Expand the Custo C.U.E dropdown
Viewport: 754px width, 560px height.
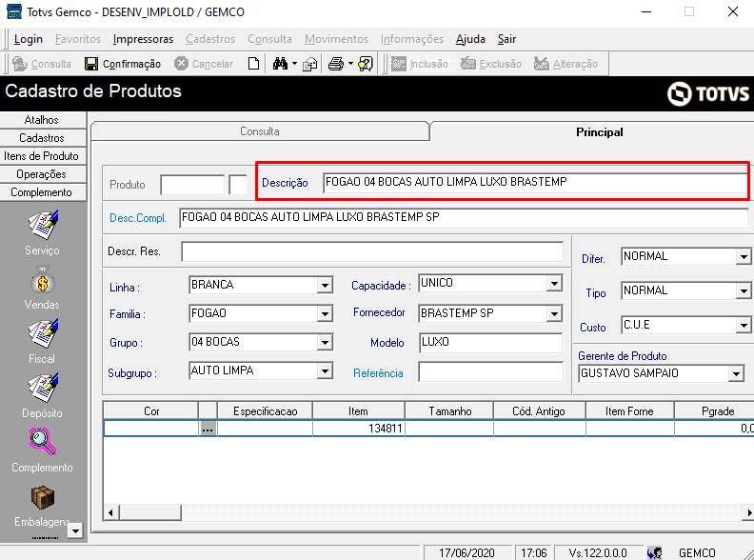(744, 325)
